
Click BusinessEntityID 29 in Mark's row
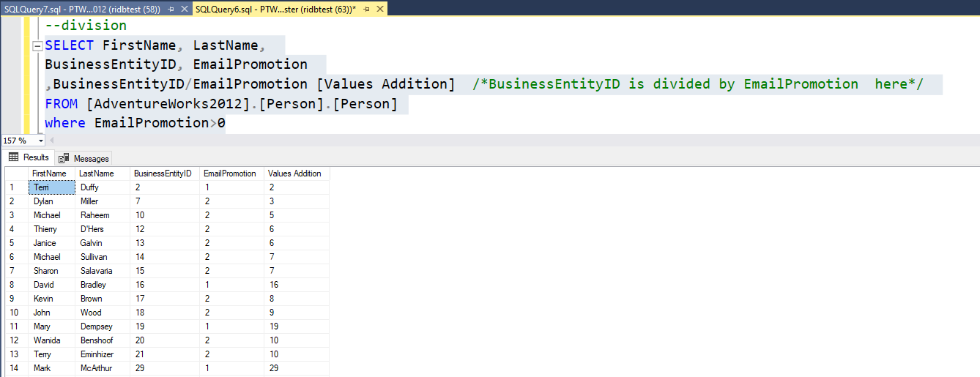click(x=164, y=368)
